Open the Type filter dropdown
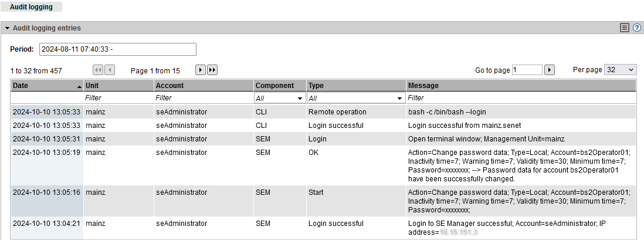This screenshot has height=240, width=644. (355, 99)
